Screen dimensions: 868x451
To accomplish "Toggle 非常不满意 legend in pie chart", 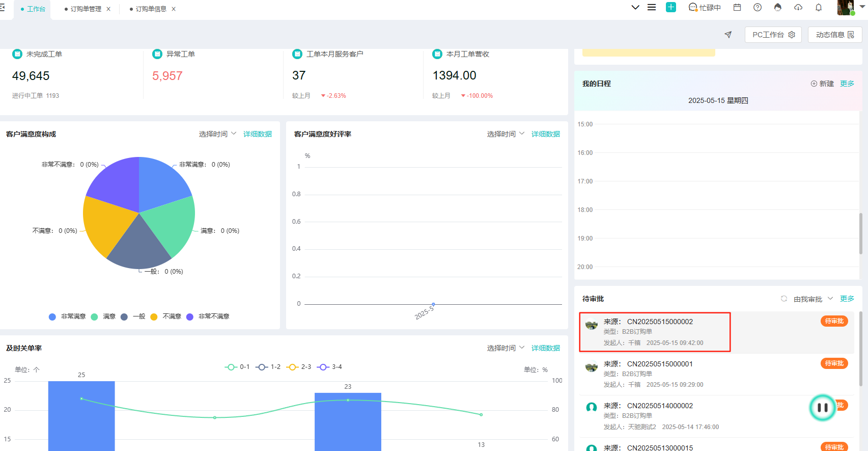I will point(208,316).
